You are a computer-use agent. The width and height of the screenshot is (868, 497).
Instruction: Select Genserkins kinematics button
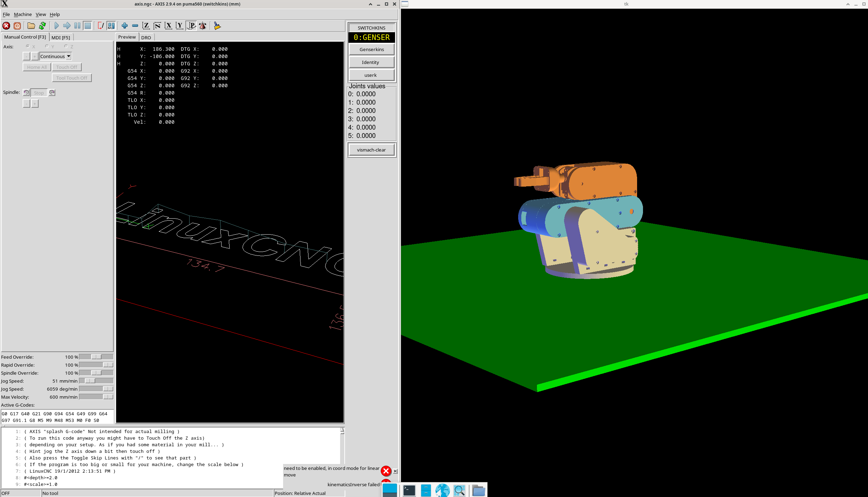click(x=372, y=49)
